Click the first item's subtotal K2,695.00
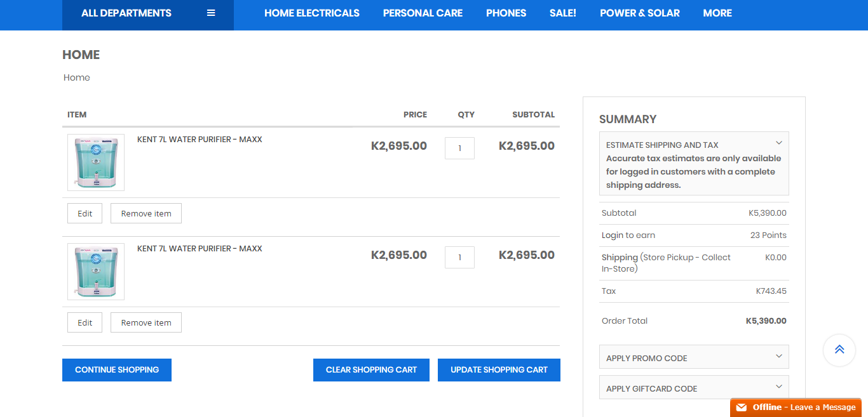The image size is (868, 417). [x=527, y=146]
